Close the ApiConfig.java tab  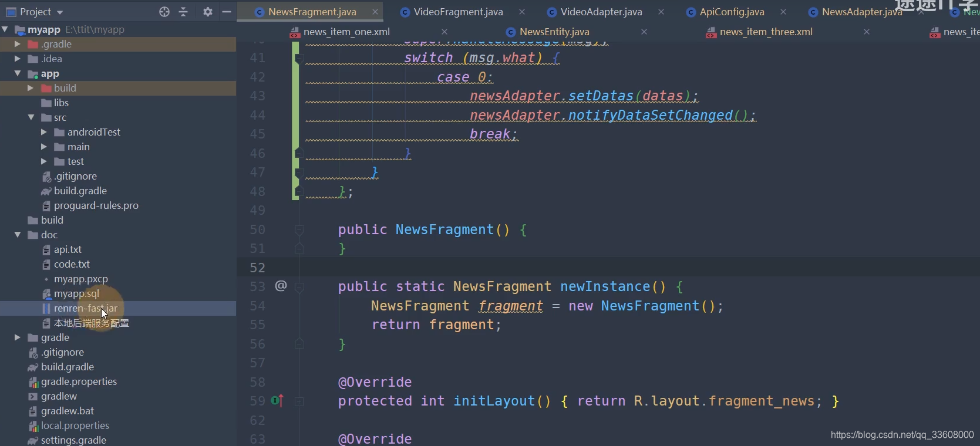tap(783, 12)
